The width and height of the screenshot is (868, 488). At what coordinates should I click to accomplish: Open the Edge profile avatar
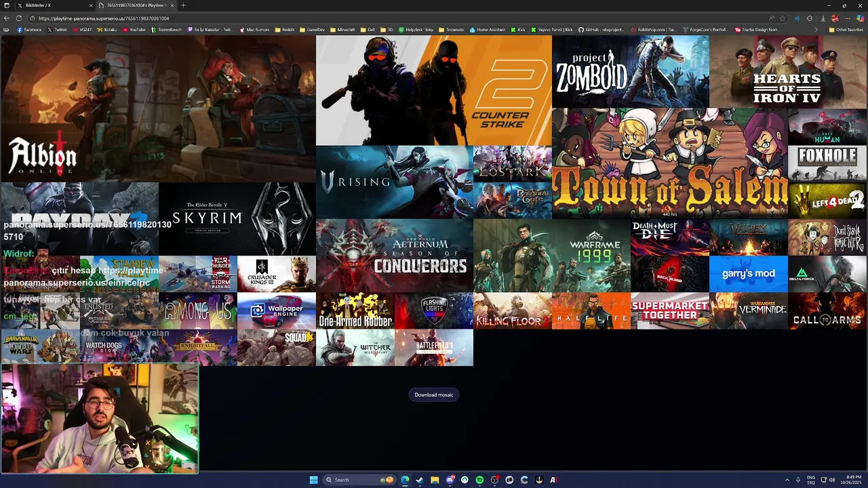pyautogui.click(x=835, y=18)
